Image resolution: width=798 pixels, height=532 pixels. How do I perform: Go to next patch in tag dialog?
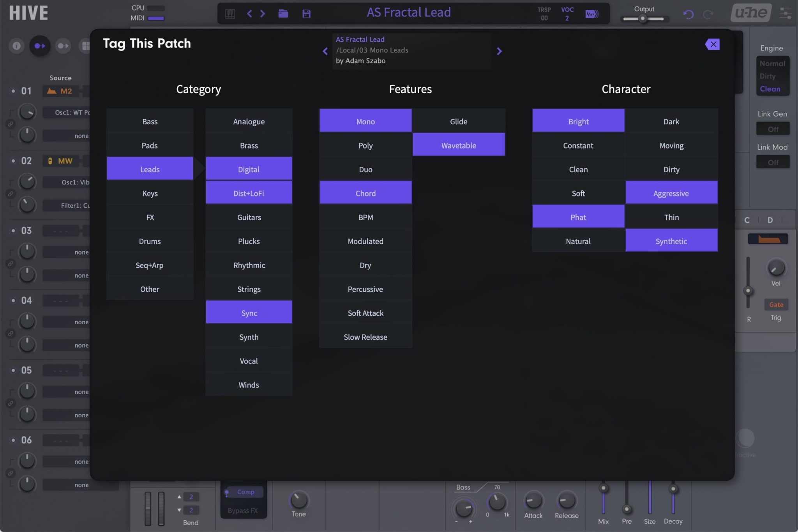(499, 51)
